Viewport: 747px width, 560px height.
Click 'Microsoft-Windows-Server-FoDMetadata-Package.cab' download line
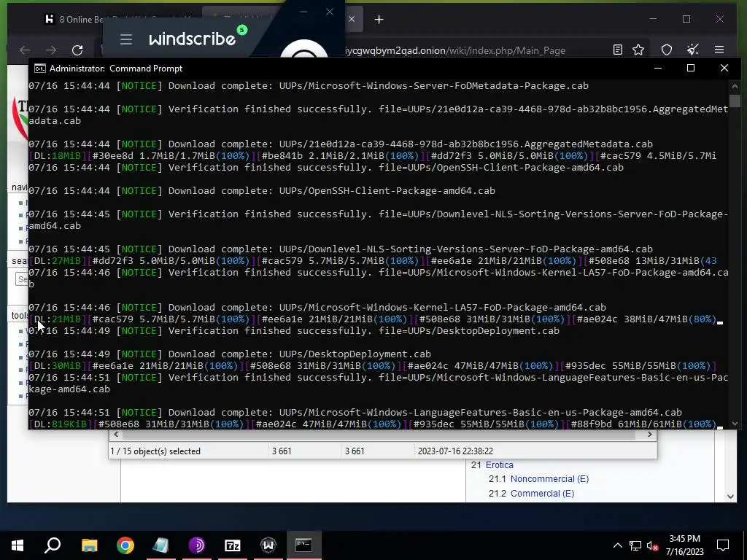click(309, 86)
